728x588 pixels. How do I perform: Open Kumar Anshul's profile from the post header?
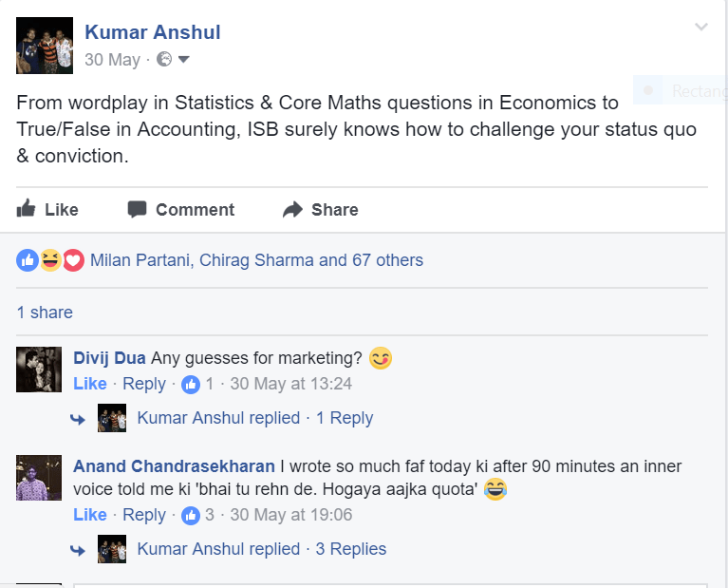click(153, 32)
